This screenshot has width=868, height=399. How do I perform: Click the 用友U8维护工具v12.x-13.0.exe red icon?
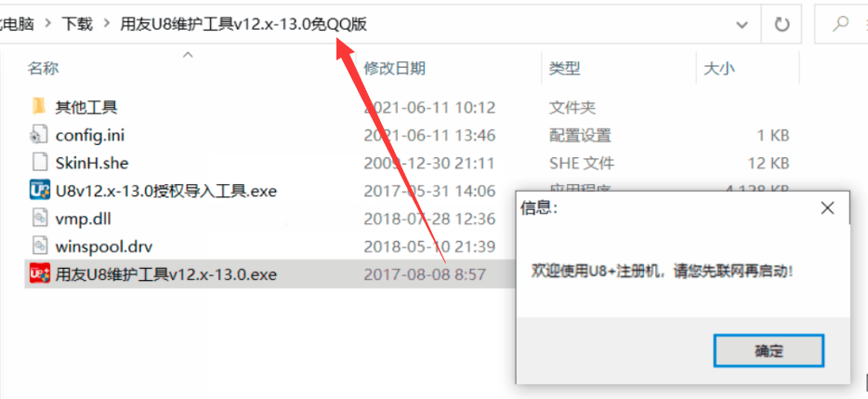39,273
